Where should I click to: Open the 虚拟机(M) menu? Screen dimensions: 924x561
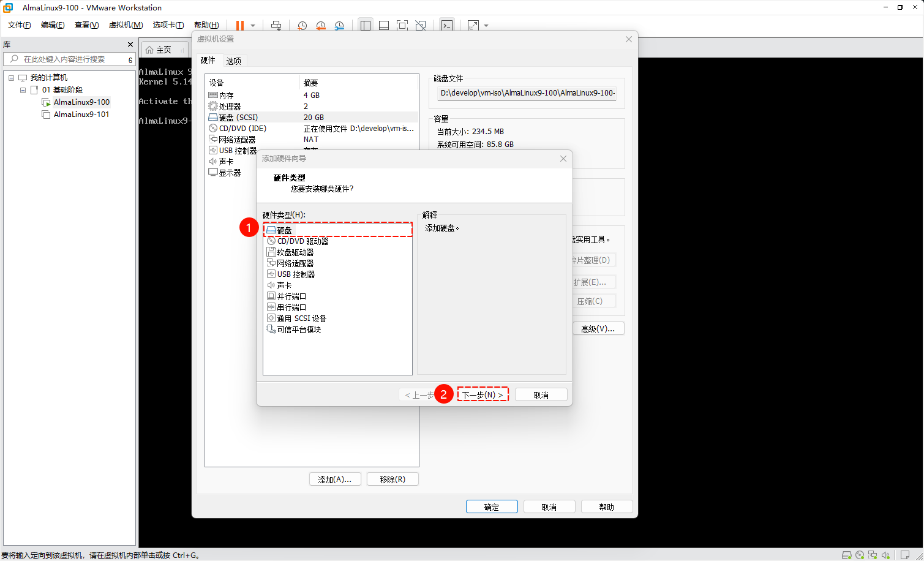click(x=126, y=25)
